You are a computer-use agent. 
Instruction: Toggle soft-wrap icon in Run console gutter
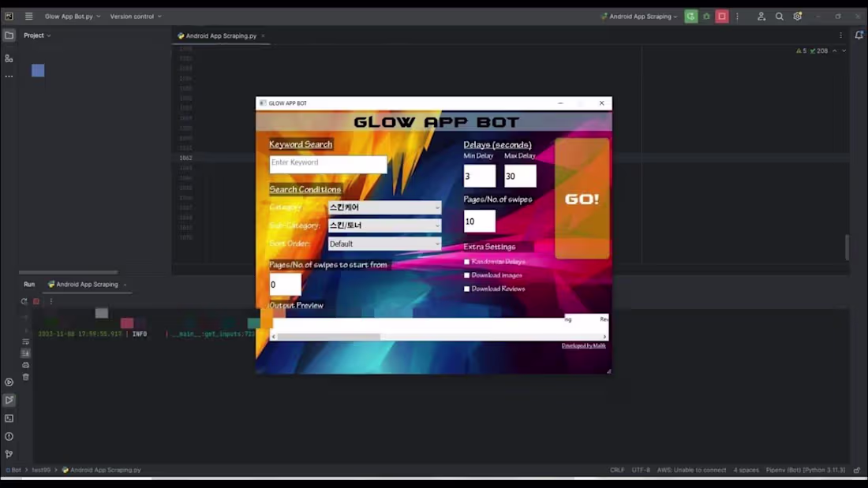click(x=25, y=342)
